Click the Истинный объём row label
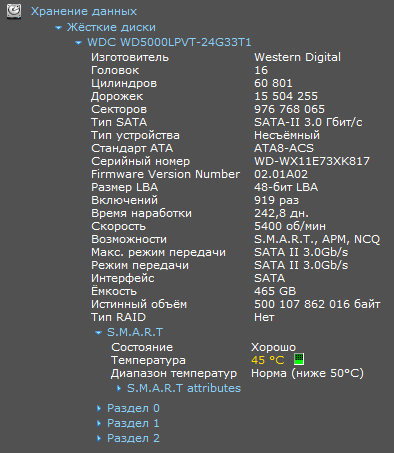 click(x=139, y=304)
